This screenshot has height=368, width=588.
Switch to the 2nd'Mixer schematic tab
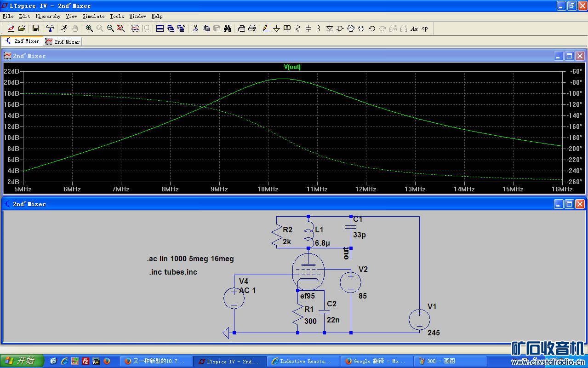22,41
